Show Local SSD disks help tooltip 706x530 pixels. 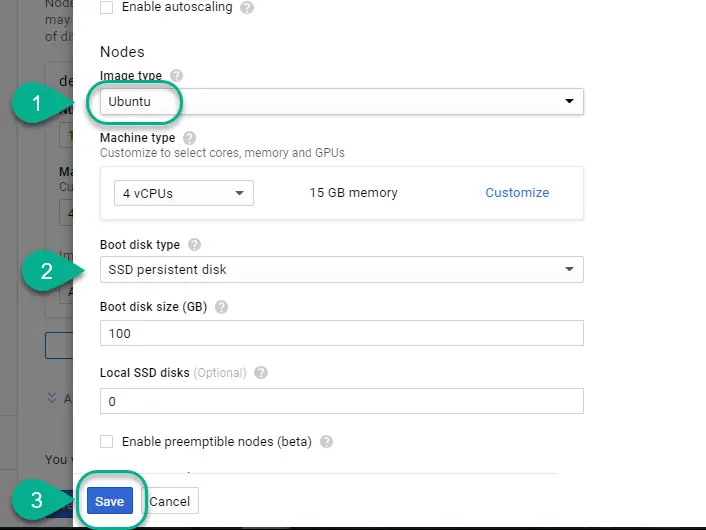pyautogui.click(x=261, y=373)
